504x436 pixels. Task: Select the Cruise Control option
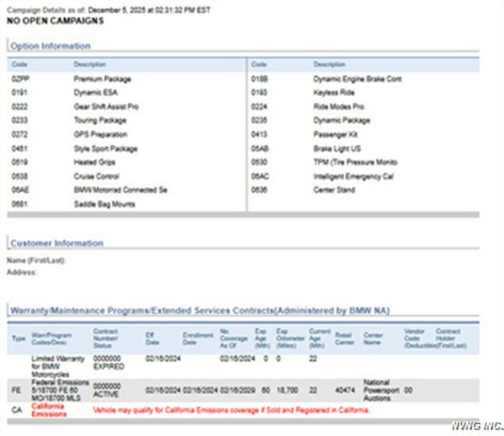click(x=96, y=176)
